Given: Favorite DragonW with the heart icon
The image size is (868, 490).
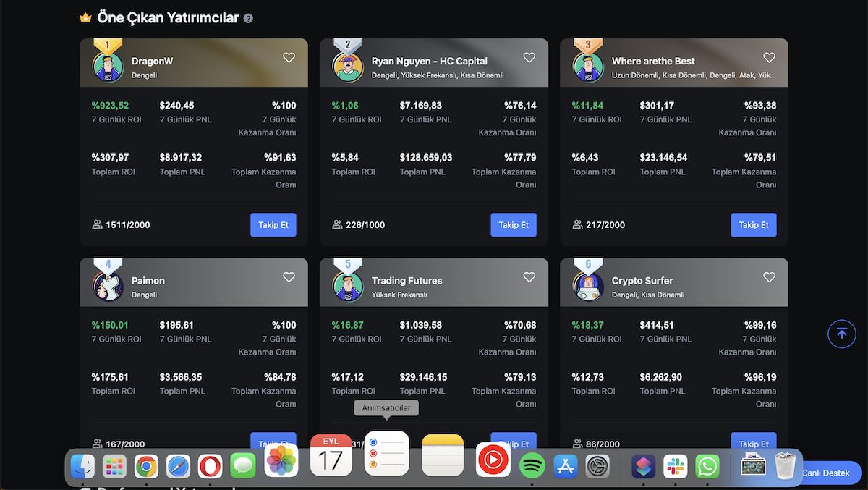Looking at the screenshot, I should pos(289,58).
